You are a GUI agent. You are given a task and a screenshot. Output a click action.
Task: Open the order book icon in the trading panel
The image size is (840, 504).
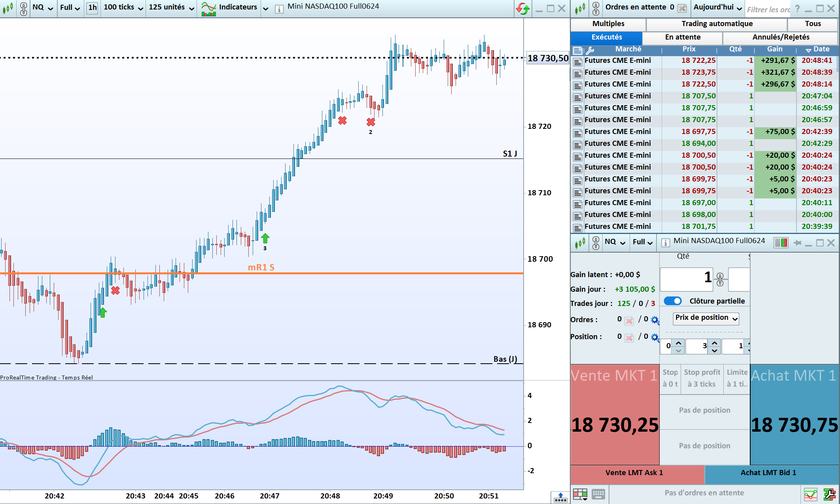781,243
